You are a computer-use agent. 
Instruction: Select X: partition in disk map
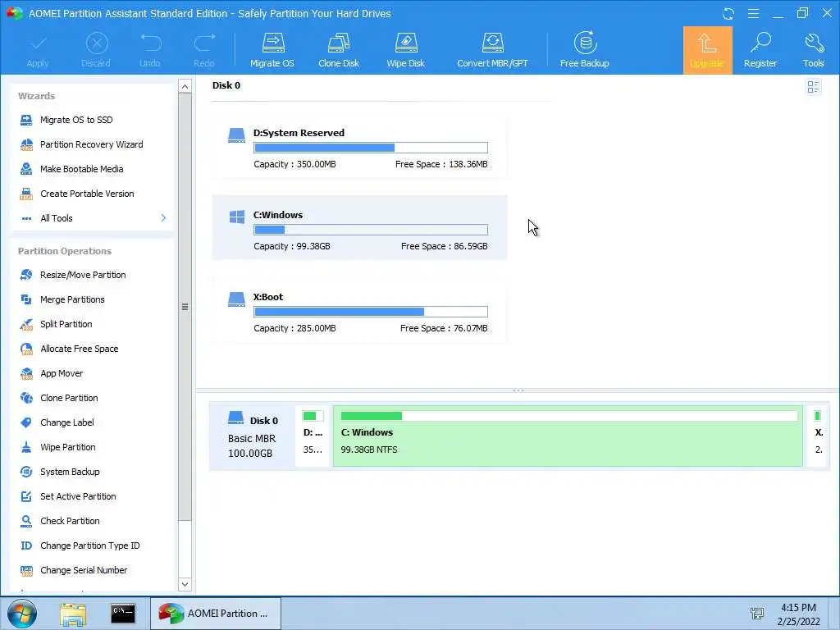click(x=818, y=436)
